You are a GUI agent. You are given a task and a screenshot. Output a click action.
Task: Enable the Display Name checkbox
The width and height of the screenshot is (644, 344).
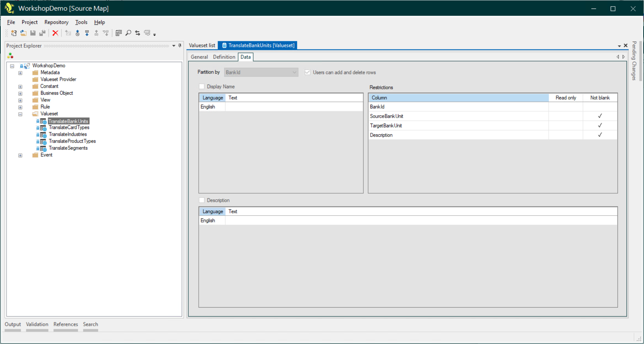point(202,87)
